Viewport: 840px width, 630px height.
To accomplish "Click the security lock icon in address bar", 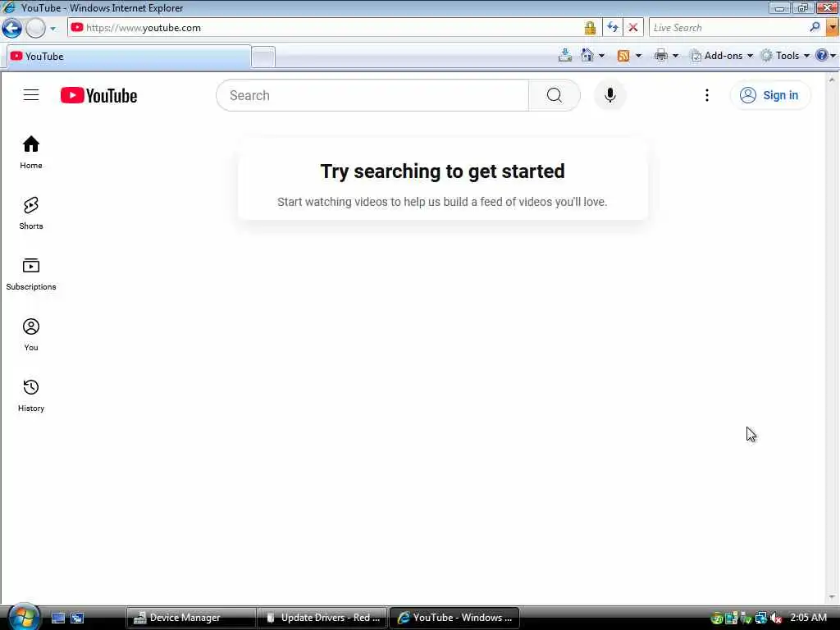I will (590, 28).
